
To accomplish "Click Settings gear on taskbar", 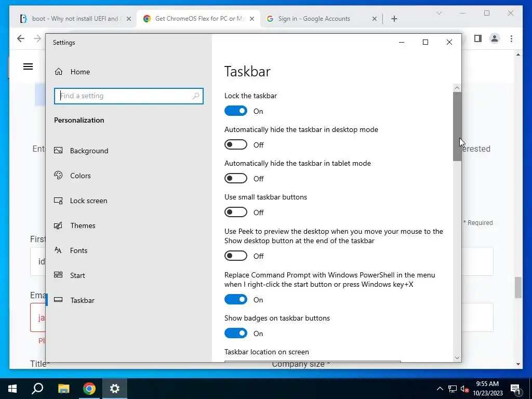I will 115,389.
